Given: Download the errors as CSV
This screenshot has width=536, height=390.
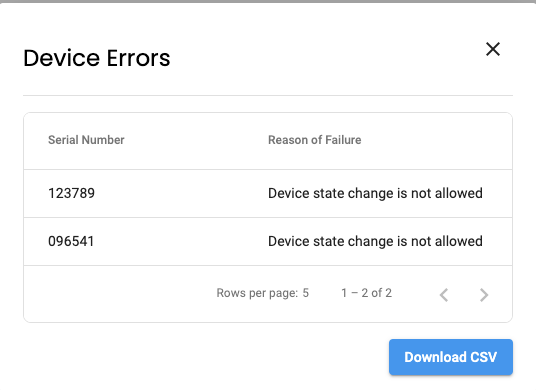Looking at the screenshot, I should [x=451, y=357].
